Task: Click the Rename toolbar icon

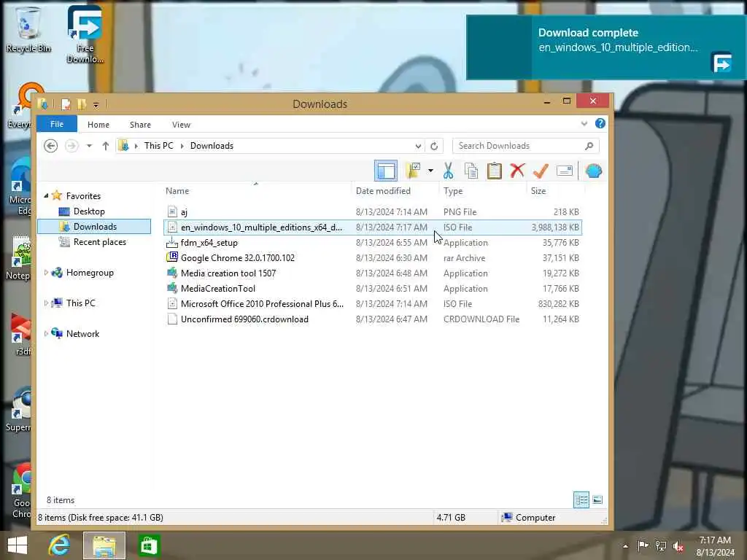Action: coord(565,171)
